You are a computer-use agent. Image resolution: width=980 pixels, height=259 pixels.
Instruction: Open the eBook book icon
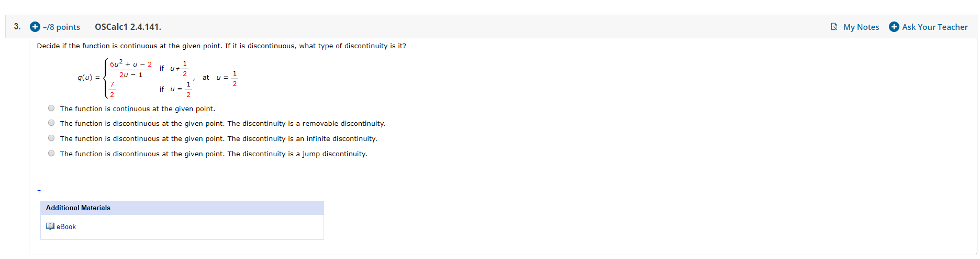click(50, 226)
